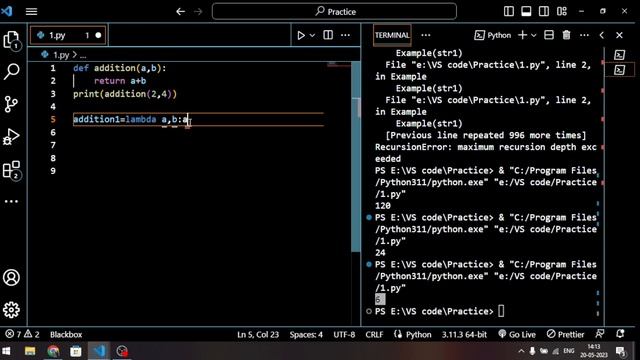Open the new terminal launch profile dropdown
640x360 pixels.
click(x=533, y=36)
